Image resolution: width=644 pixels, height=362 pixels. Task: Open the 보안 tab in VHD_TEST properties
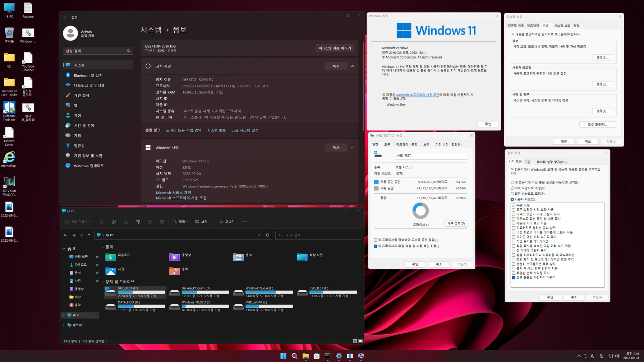(426, 145)
